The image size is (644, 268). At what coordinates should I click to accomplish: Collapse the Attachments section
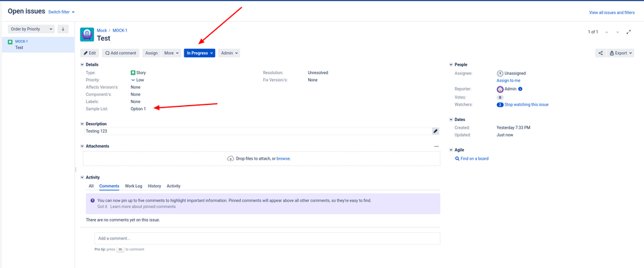tap(82, 146)
